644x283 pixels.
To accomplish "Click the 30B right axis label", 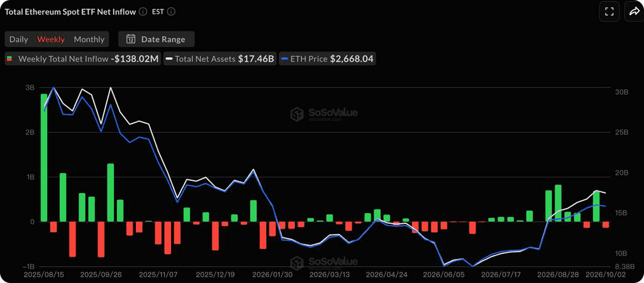I will tap(622, 92).
